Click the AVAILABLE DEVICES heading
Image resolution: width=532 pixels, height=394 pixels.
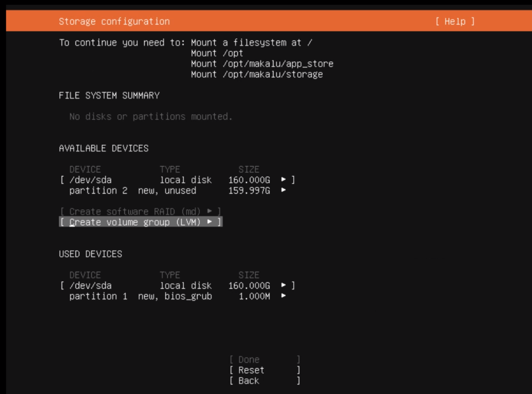click(104, 148)
